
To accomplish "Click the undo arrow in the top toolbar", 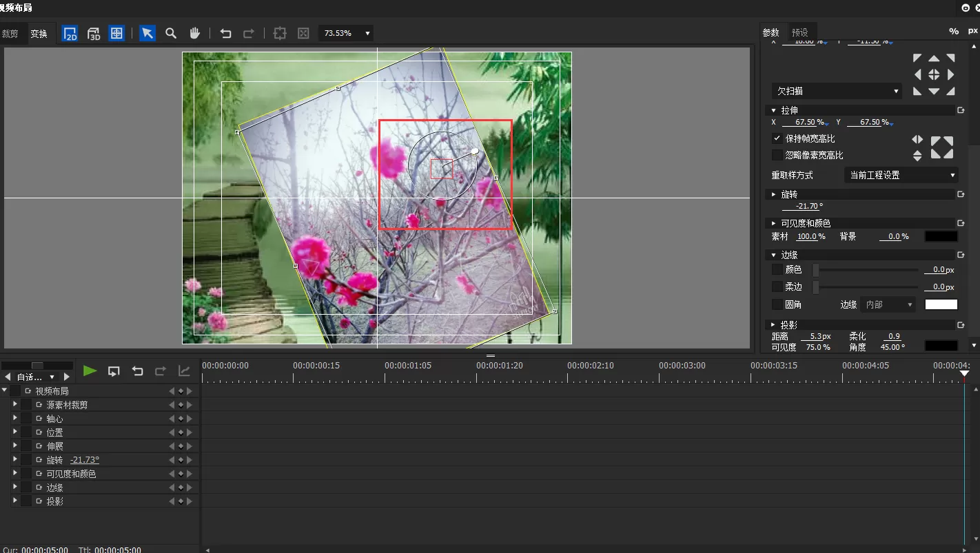I will click(x=225, y=33).
